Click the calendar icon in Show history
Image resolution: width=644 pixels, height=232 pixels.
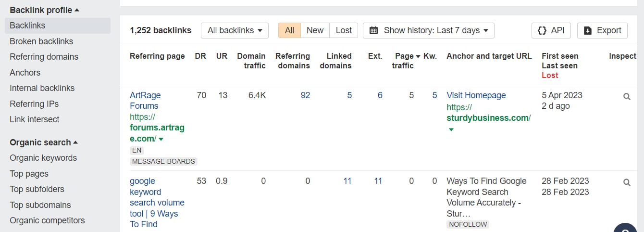click(x=373, y=30)
